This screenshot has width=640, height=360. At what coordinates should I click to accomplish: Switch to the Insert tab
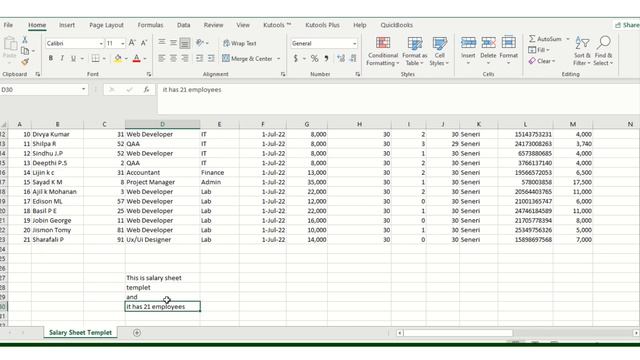67,25
